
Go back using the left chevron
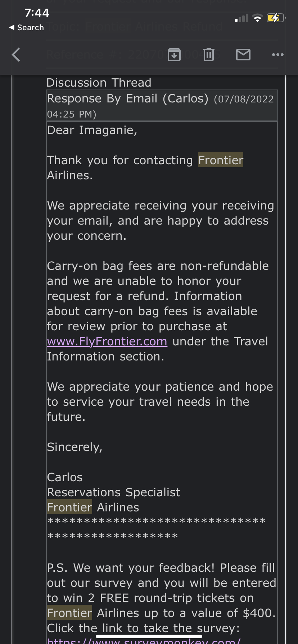click(16, 55)
